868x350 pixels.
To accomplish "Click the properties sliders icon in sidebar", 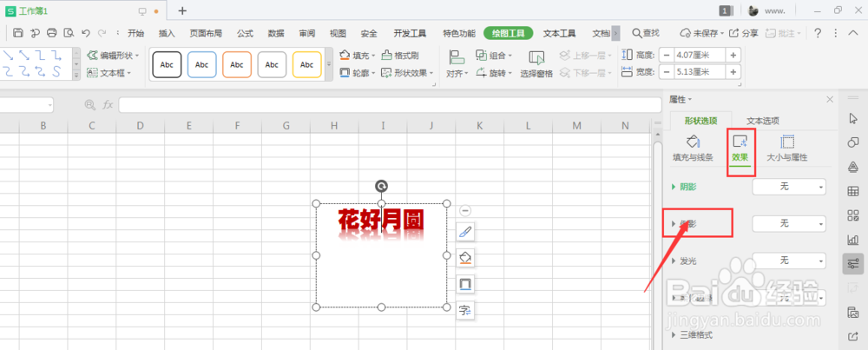I will (853, 264).
